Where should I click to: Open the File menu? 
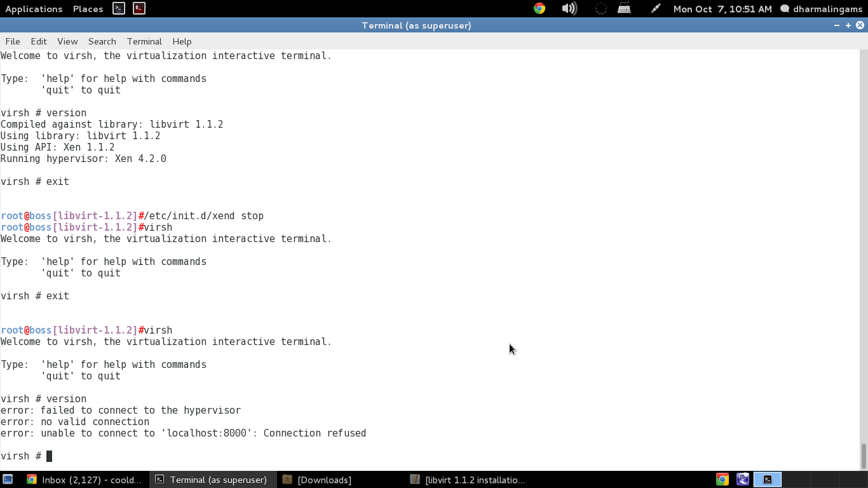click(x=13, y=41)
